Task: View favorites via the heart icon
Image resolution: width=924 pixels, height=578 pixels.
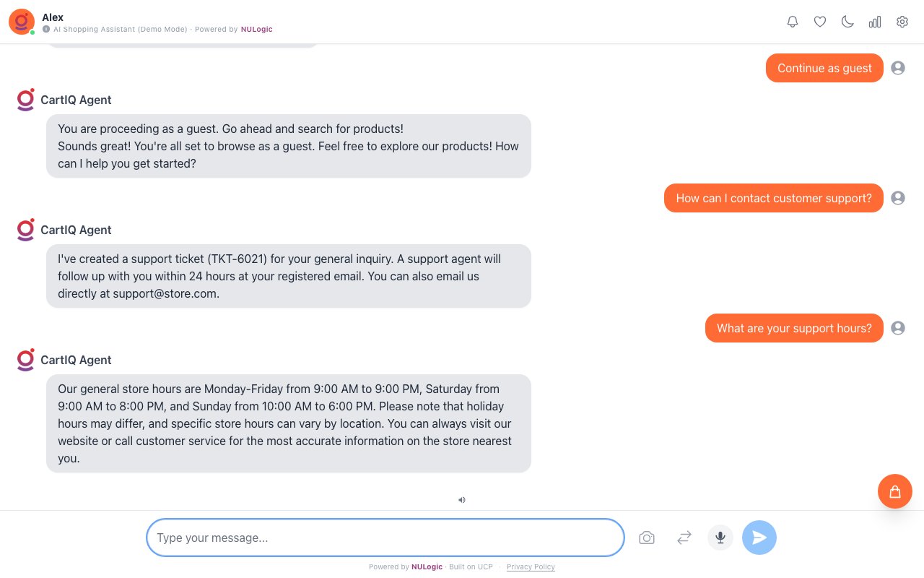Action: (x=820, y=22)
